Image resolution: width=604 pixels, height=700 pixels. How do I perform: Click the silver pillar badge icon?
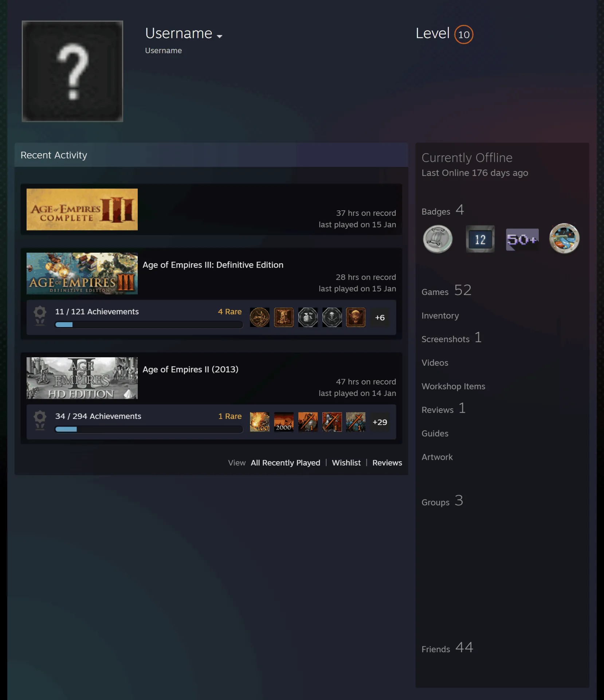[x=438, y=239]
